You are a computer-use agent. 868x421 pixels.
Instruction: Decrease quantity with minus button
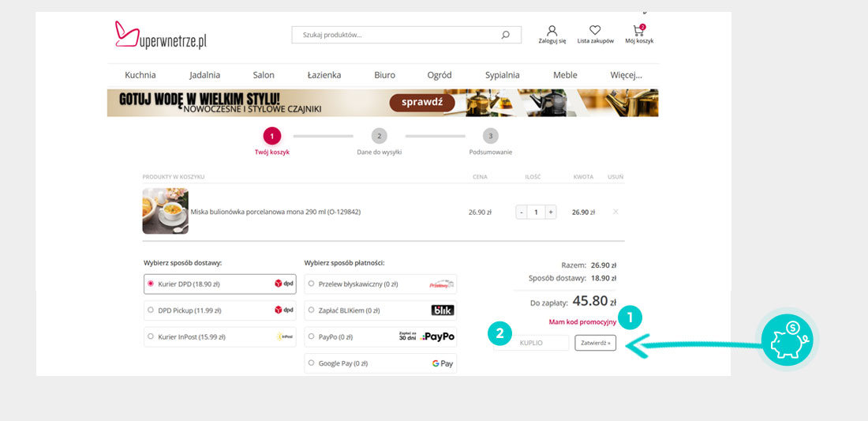(522, 212)
